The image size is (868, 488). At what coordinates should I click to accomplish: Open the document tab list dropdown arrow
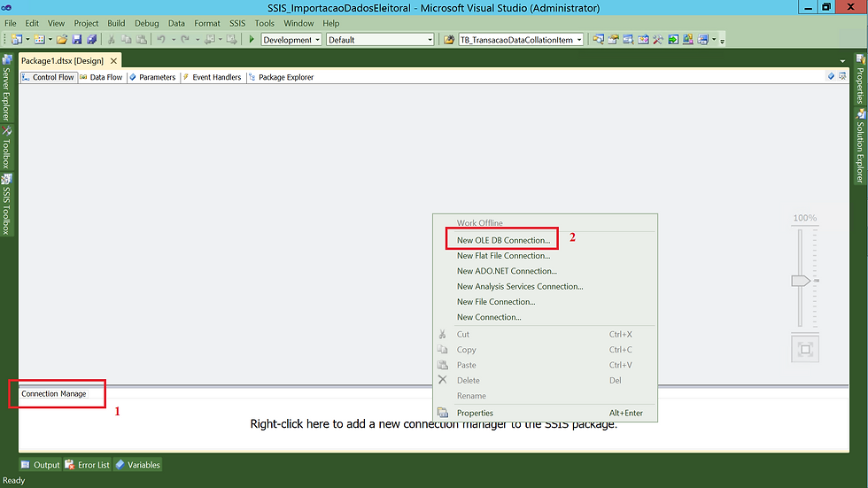point(842,61)
